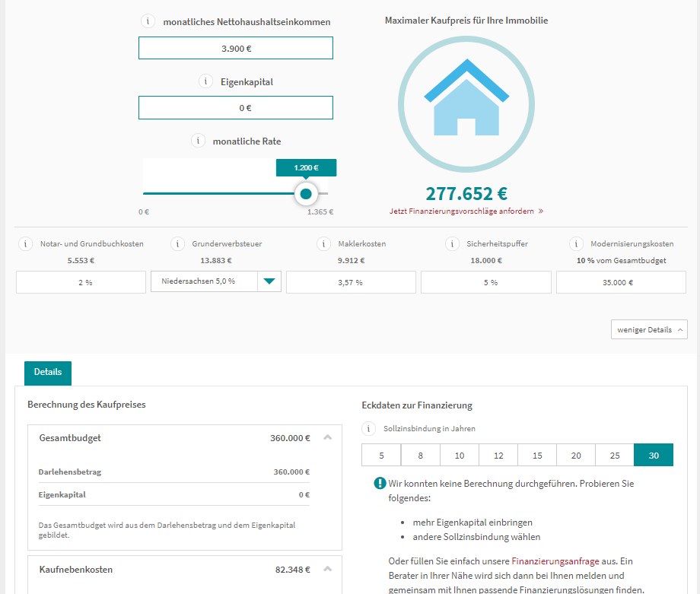Viewport: 700px width, 594px height.
Task: Click the exclamation warning icon
Action: pyautogui.click(x=380, y=483)
